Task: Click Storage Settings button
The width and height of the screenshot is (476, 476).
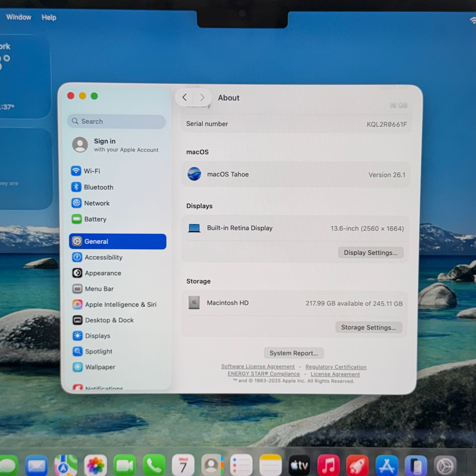Action: tap(368, 327)
